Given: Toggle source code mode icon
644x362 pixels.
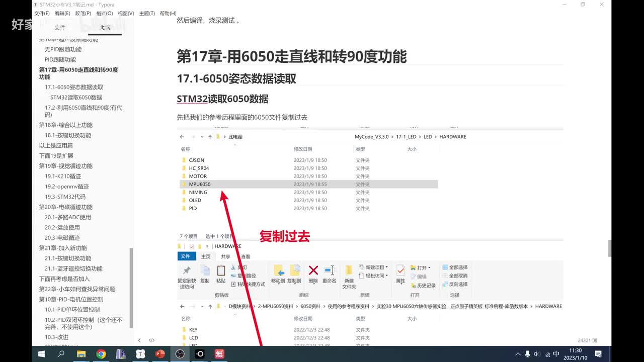Looking at the screenshot, I should click(x=151, y=340).
